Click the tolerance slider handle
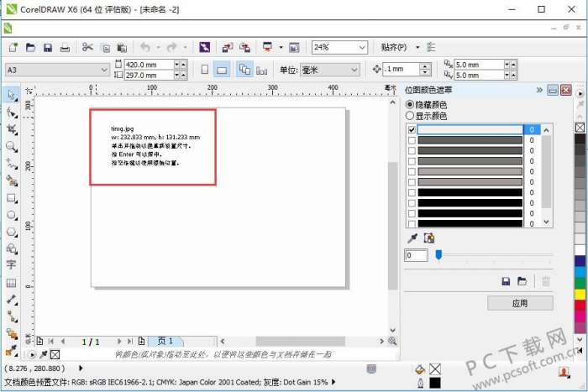588x392 pixels. (438, 255)
